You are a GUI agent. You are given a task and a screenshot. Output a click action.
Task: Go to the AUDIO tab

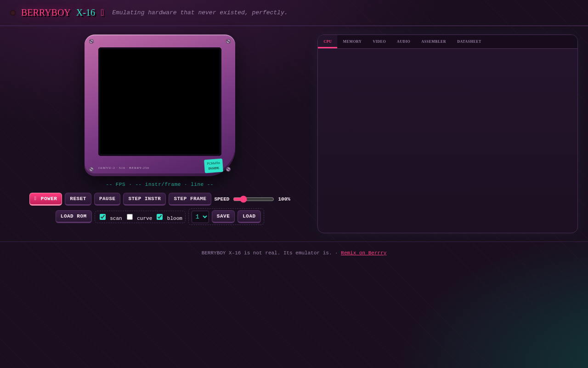(x=403, y=41)
